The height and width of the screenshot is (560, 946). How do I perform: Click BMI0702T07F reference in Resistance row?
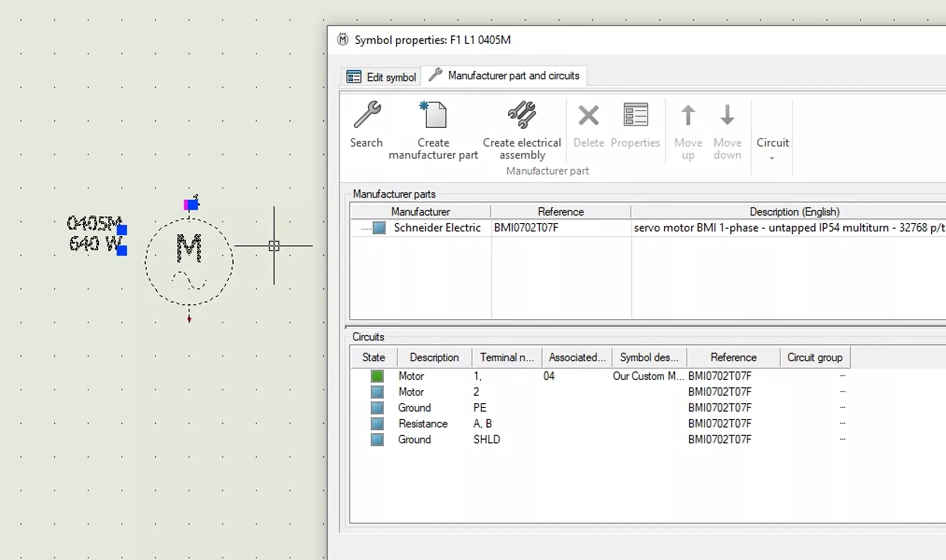pos(719,423)
